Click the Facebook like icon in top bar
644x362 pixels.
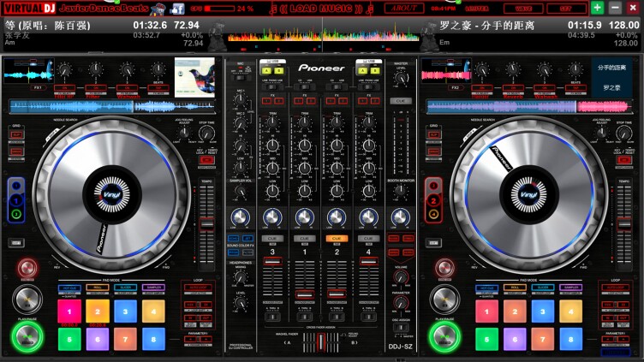pyautogui.click(x=177, y=8)
